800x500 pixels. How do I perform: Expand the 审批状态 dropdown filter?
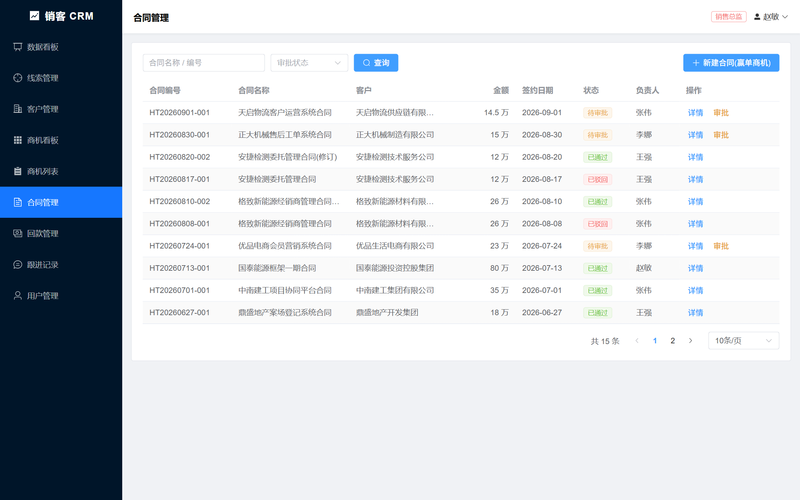(x=309, y=63)
